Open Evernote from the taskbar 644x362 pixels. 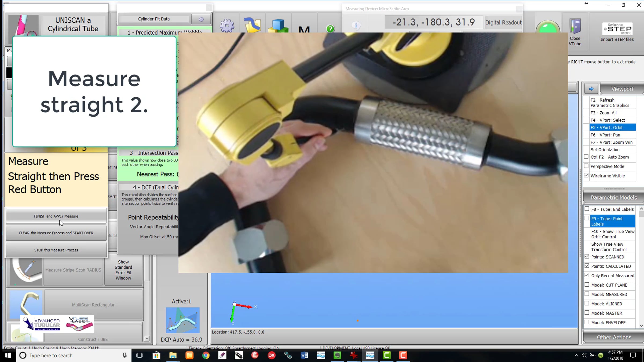tap(337, 355)
